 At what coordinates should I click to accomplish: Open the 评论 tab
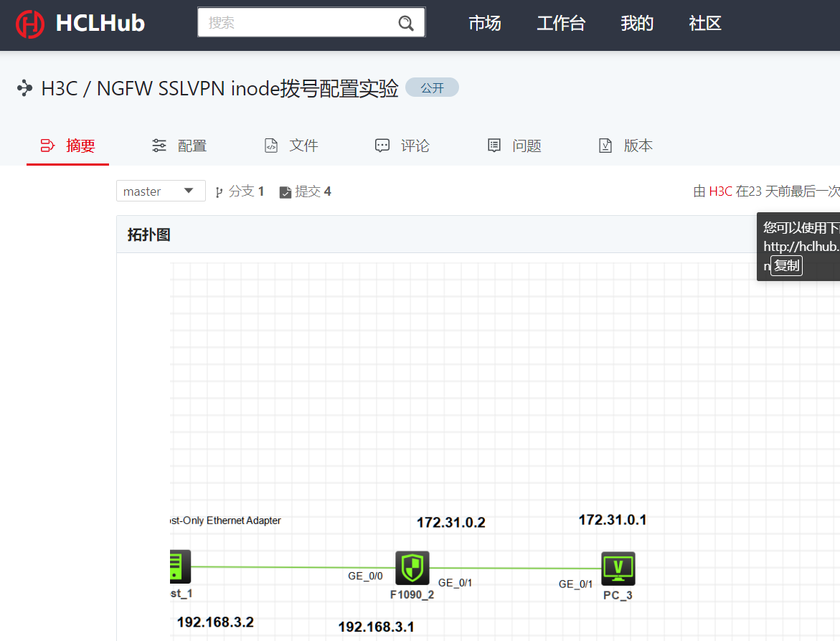(x=402, y=146)
